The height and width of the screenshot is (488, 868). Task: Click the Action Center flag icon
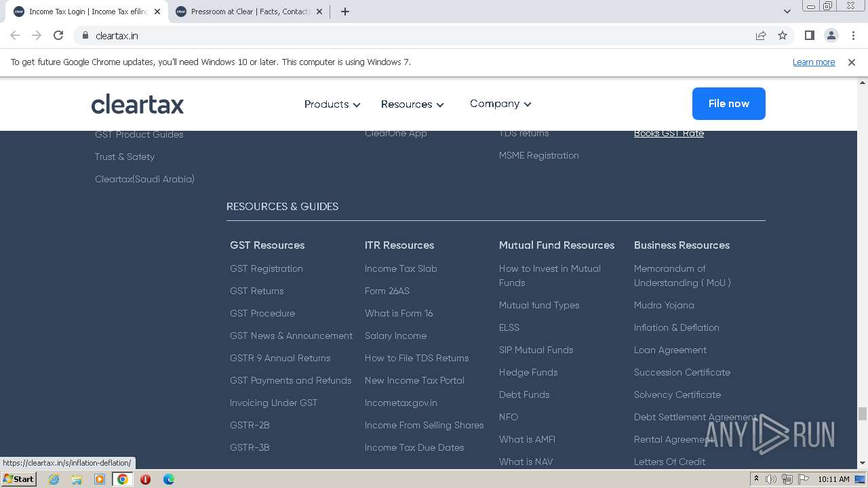coord(803,479)
